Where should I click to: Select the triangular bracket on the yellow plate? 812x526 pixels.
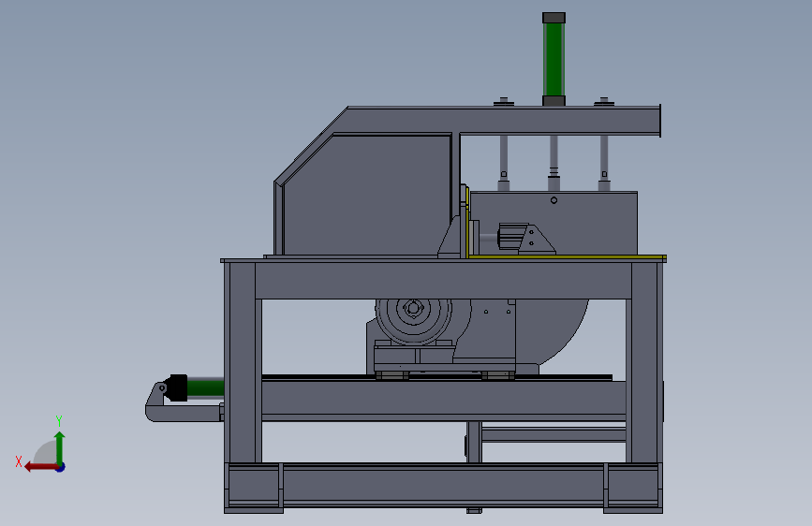(538, 240)
